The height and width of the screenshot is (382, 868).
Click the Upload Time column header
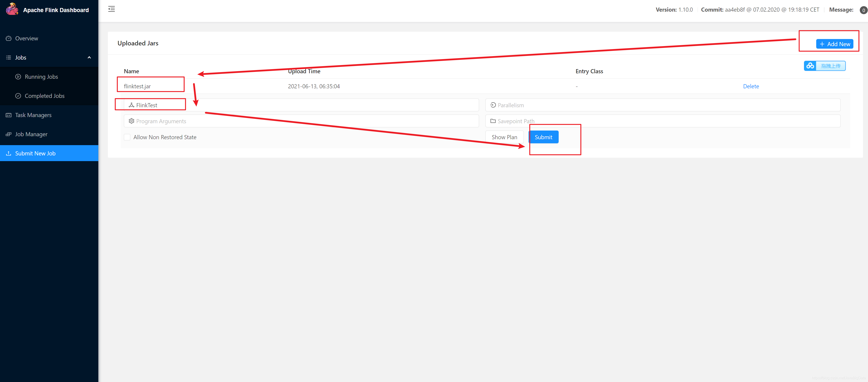(x=304, y=71)
